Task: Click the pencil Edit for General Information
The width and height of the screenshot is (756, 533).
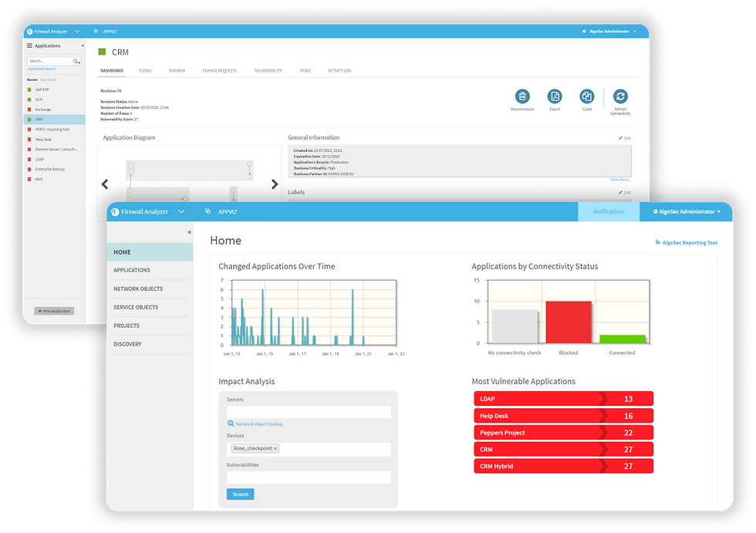Action: coord(625,138)
